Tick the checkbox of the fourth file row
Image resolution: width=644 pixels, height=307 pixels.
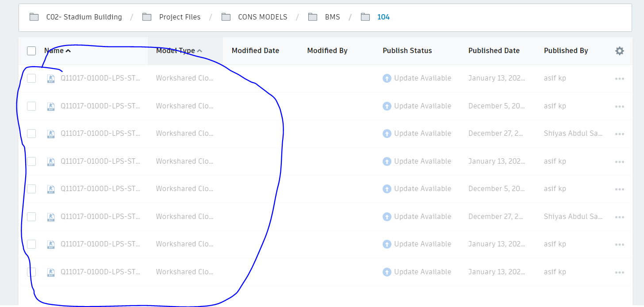pos(31,161)
